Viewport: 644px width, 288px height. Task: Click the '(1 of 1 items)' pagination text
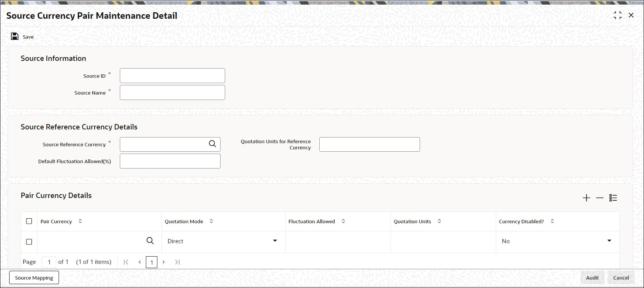(94, 262)
